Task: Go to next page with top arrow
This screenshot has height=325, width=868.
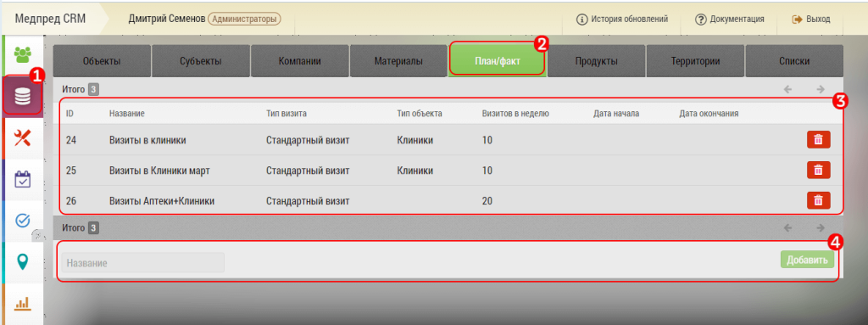Action: pyautogui.click(x=821, y=89)
